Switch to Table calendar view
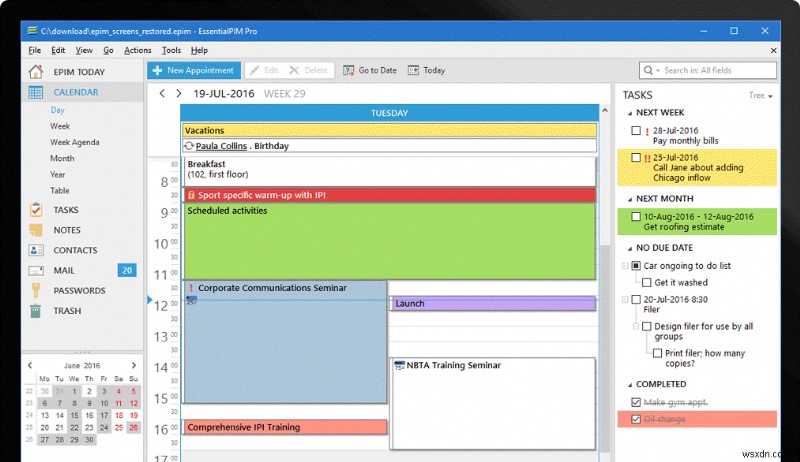The image size is (800, 462). tap(60, 190)
